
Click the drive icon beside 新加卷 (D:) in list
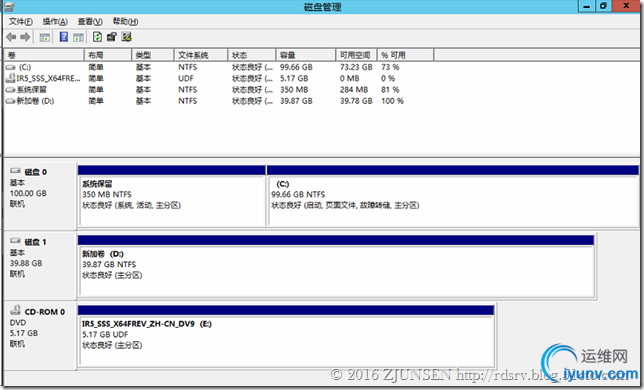coord(10,101)
